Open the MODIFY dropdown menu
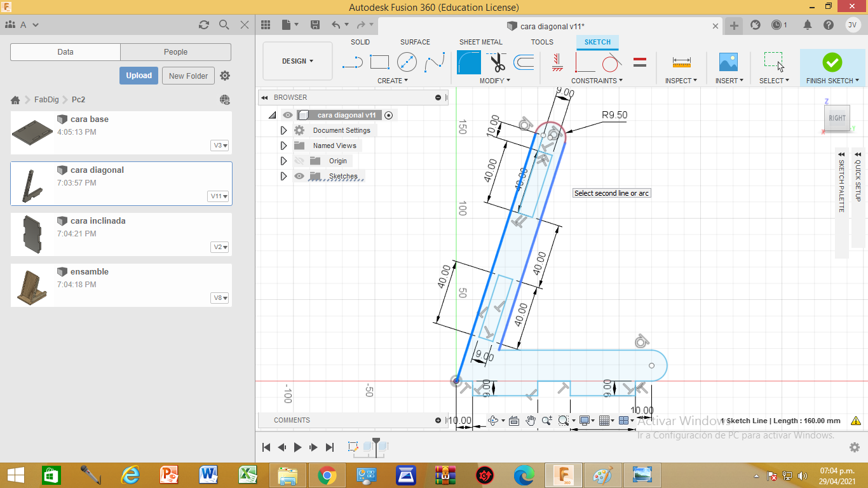The height and width of the screenshot is (488, 868). [x=495, y=81]
